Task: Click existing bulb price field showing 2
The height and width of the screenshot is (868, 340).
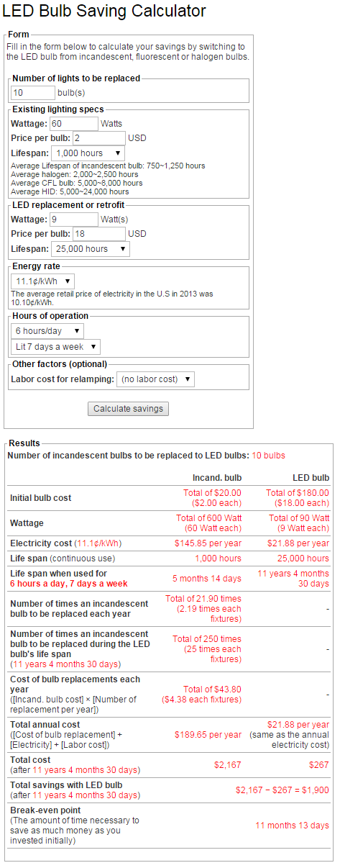Action: pyautogui.click(x=98, y=137)
